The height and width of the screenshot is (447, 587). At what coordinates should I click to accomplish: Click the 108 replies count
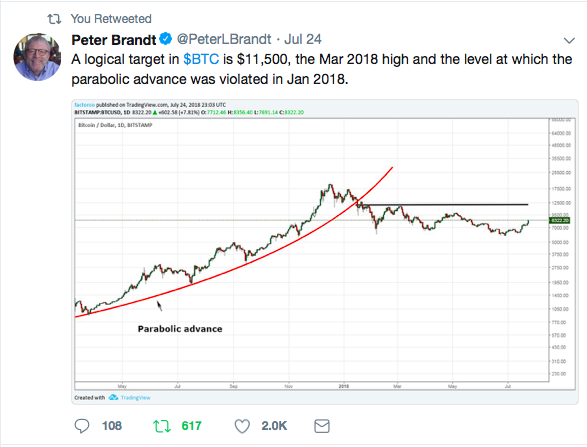pyautogui.click(x=112, y=426)
